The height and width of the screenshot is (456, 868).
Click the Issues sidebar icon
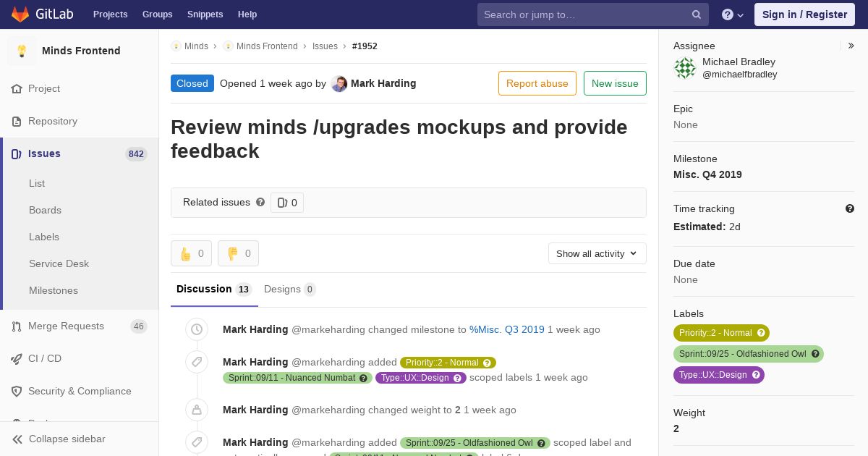(x=17, y=153)
